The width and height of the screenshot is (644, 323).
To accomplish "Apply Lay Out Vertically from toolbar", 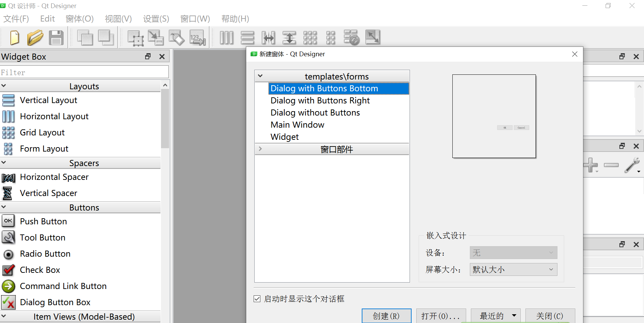I will 248,37.
